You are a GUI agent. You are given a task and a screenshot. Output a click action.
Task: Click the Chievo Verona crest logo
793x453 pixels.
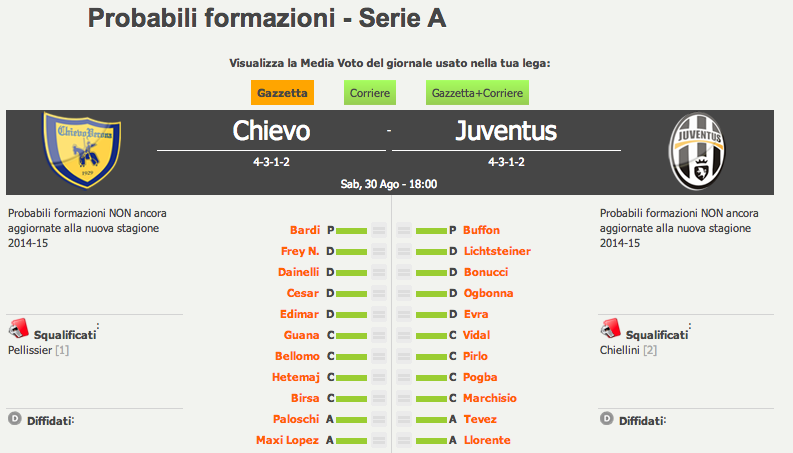coord(82,150)
